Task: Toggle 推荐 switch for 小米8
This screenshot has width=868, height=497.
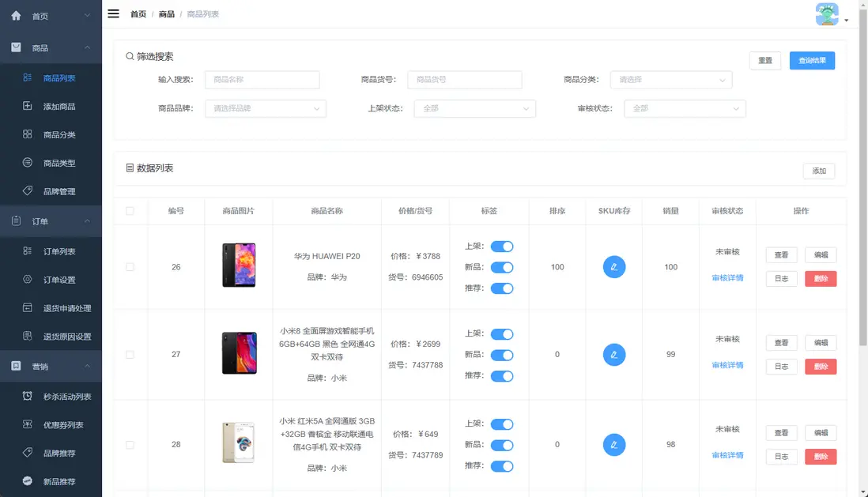Action: pyautogui.click(x=502, y=376)
